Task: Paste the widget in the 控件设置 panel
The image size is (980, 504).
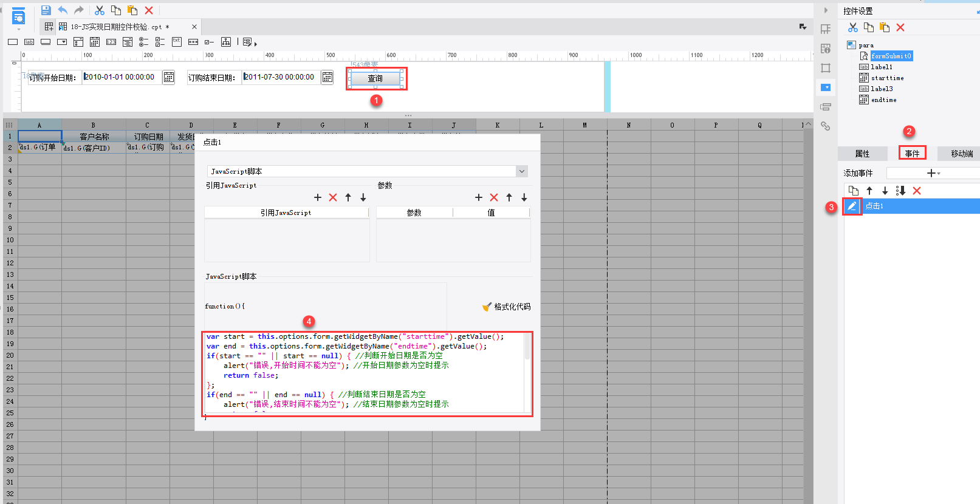Action: coord(885,27)
